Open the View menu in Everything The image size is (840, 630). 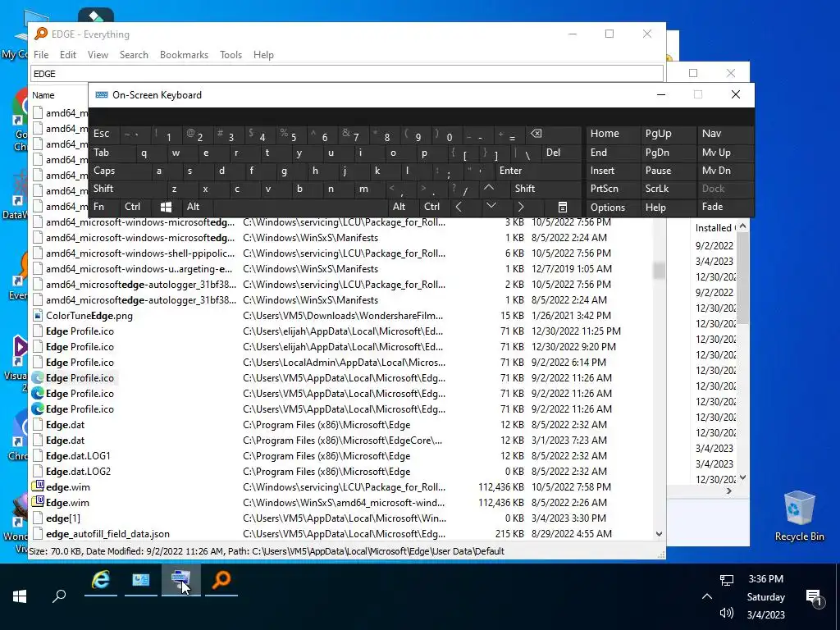(98, 55)
